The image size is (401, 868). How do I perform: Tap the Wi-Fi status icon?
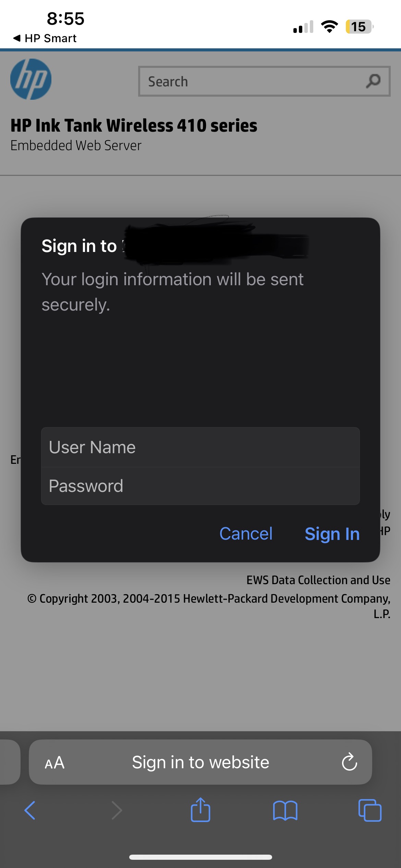pos(330,26)
